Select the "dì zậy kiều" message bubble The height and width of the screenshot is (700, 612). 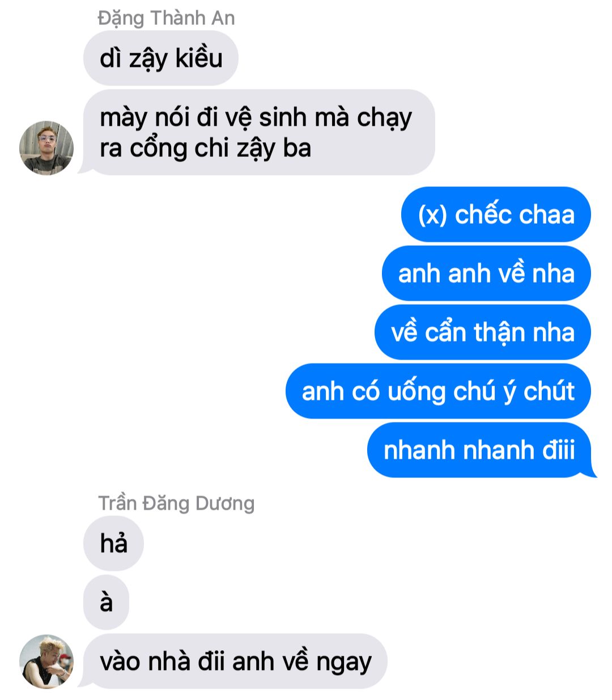[x=161, y=58]
